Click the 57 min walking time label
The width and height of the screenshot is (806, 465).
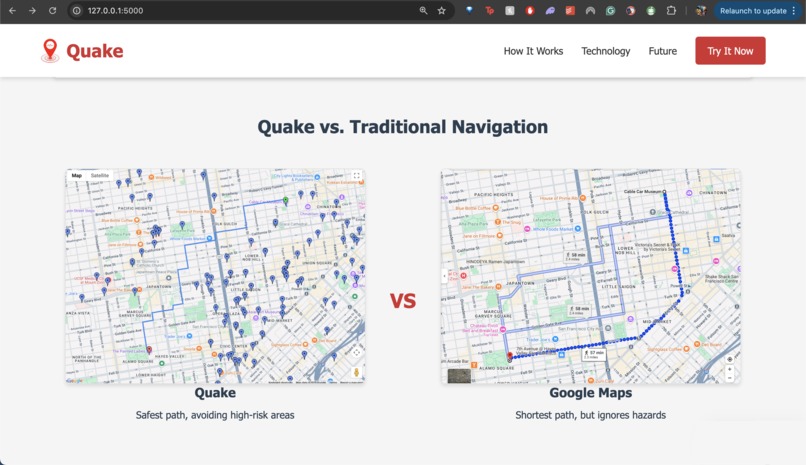pos(595,355)
